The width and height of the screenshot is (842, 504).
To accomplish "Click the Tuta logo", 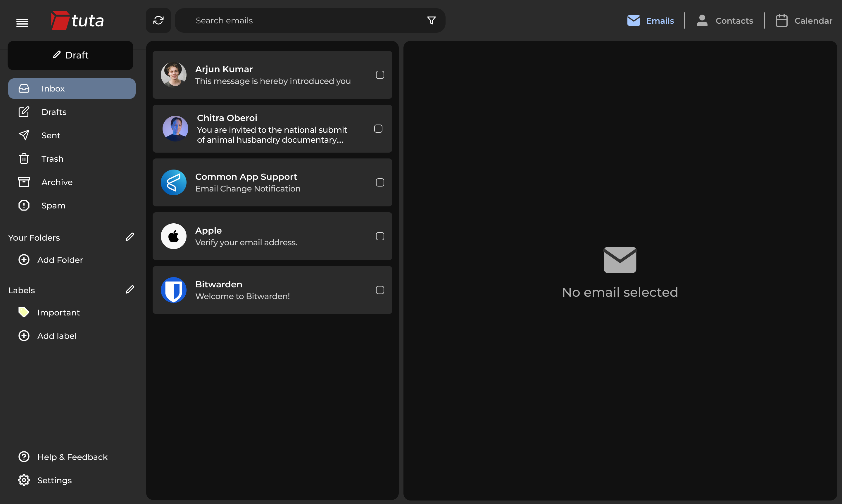I will click(77, 20).
